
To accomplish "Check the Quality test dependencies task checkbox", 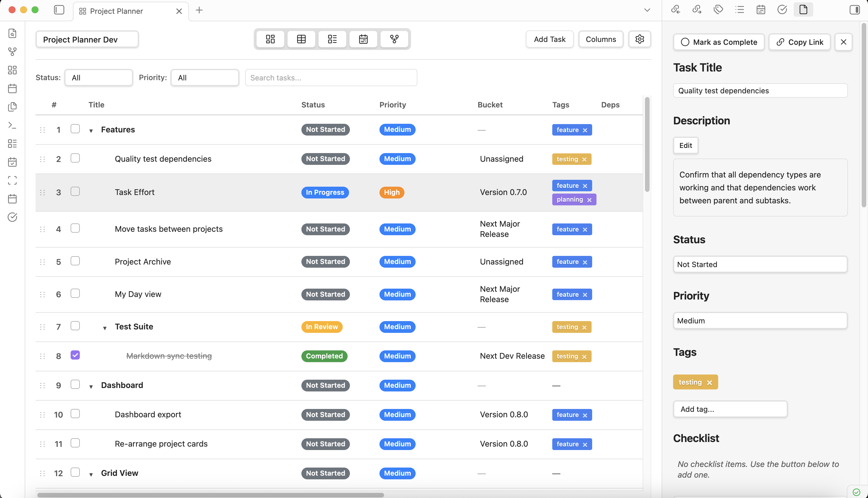I will point(75,158).
